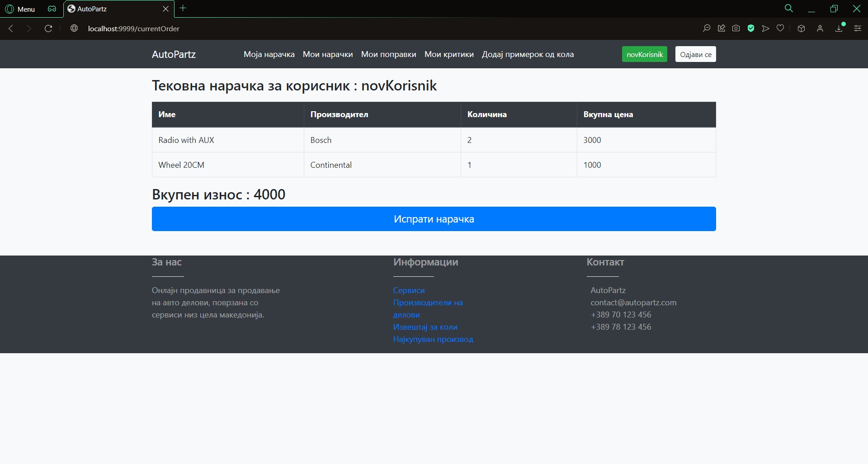Click the GX Corner gamepad icon
Image resolution: width=868 pixels, height=464 pixels.
[x=52, y=9]
